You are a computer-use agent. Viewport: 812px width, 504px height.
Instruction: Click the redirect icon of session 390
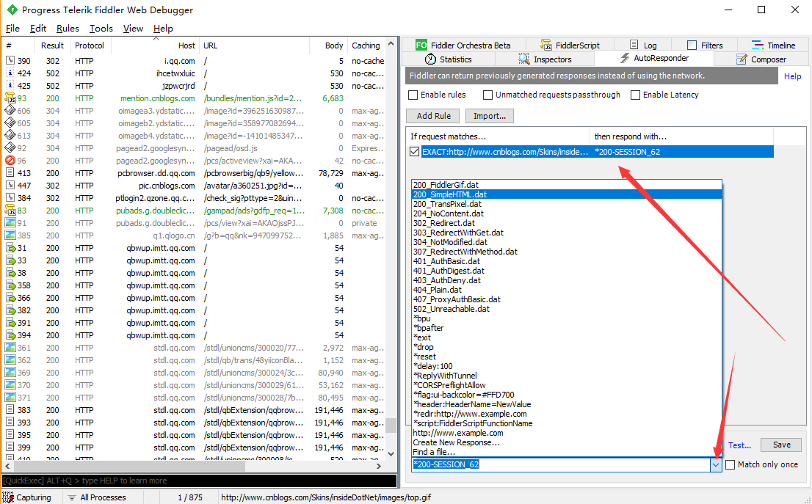pyautogui.click(x=10, y=61)
